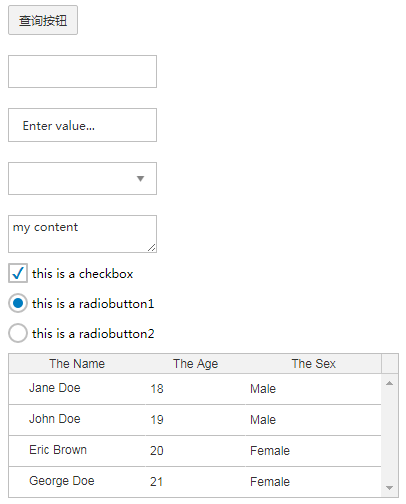Viewport: 406px width, 504px height.
Task: Click the table scrollbar down arrow
Action: (x=389, y=488)
